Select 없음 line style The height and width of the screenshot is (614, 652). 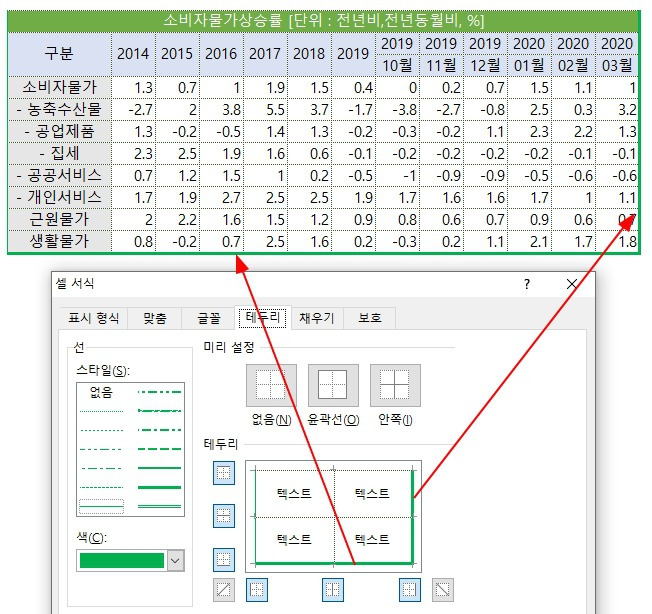click(101, 392)
